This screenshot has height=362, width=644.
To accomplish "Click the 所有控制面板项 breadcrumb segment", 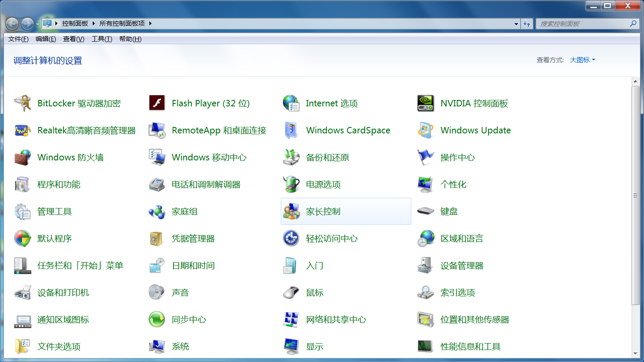I will (x=122, y=24).
